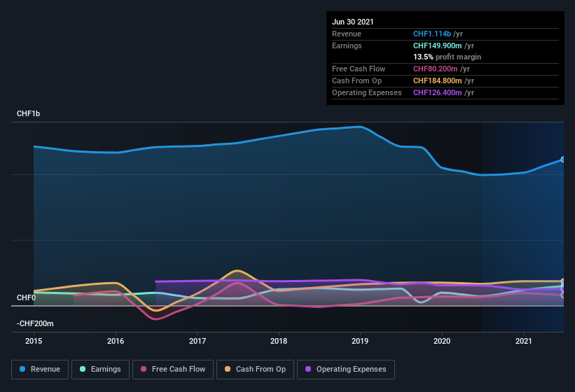Select the 2019 x-axis label
Image resolution: width=575 pixels, height=392 pixels.
click(360, 341)
